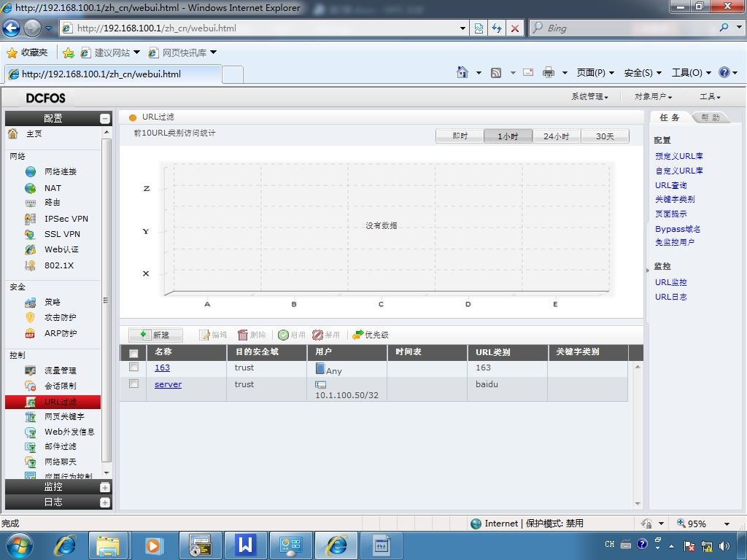Select the 1小时 time range tab
The image size is (747, 560).
(508, 136)
